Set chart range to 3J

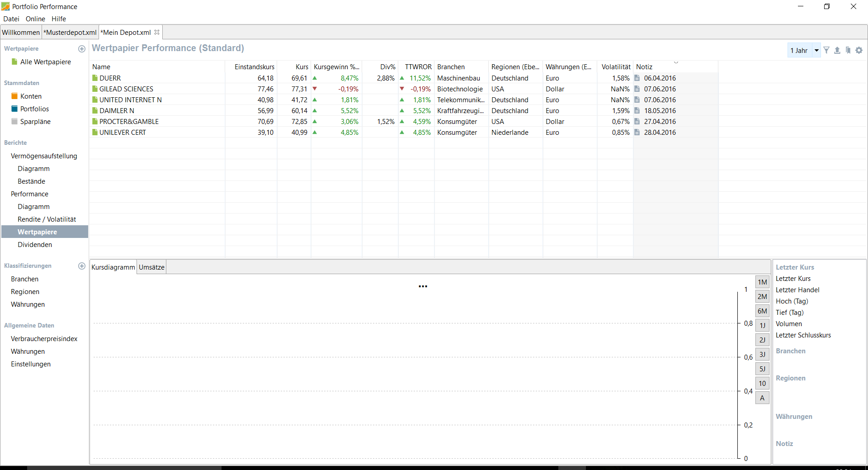click(x=762, y=354)
